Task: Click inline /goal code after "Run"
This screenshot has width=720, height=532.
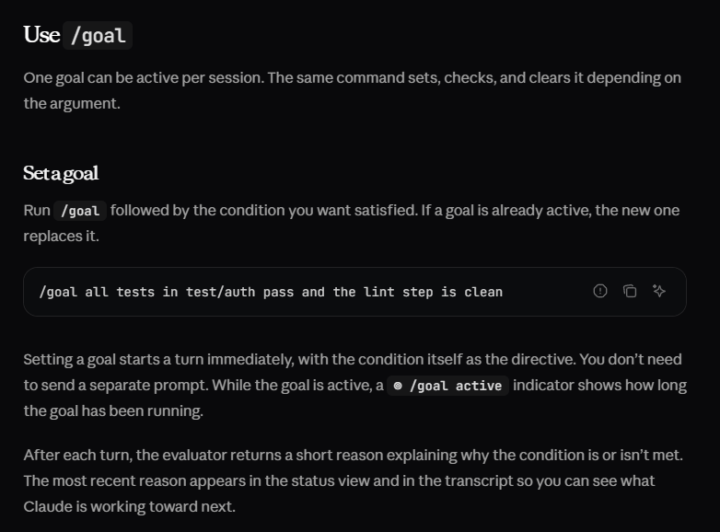Action: click(80, 211)
